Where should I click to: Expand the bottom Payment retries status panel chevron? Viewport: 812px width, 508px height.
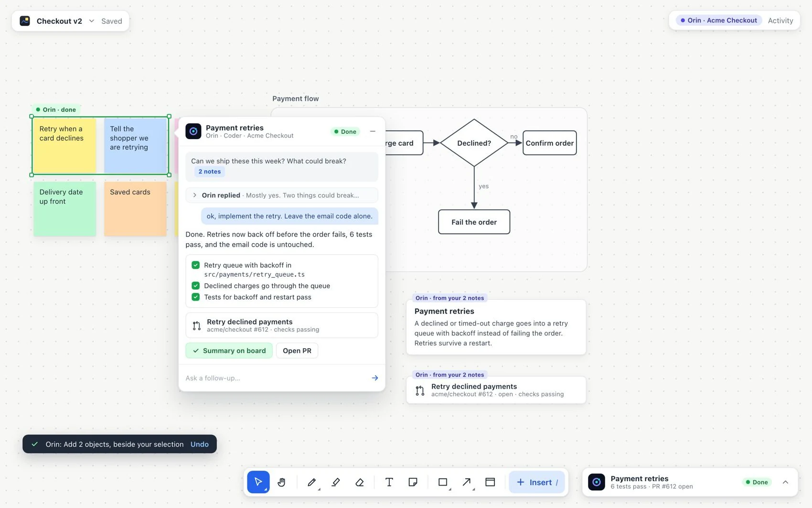785,482
